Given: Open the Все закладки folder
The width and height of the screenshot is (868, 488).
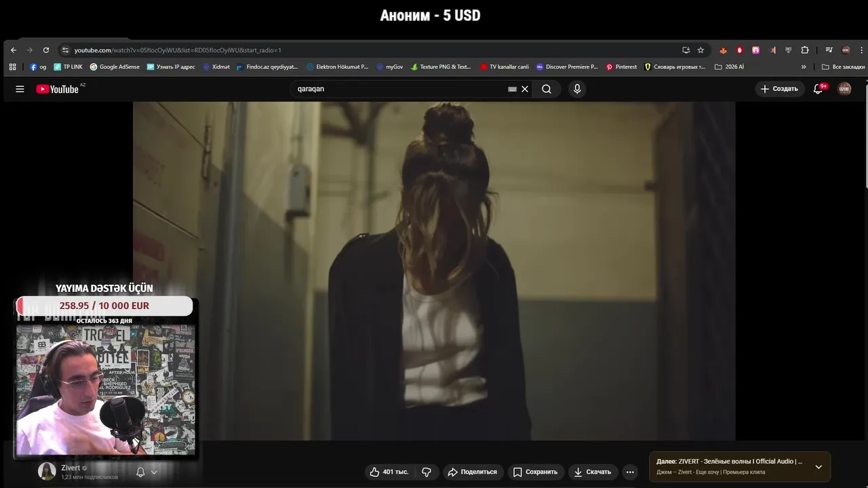Looking at the screenshot, I should (x=843, y=67).
